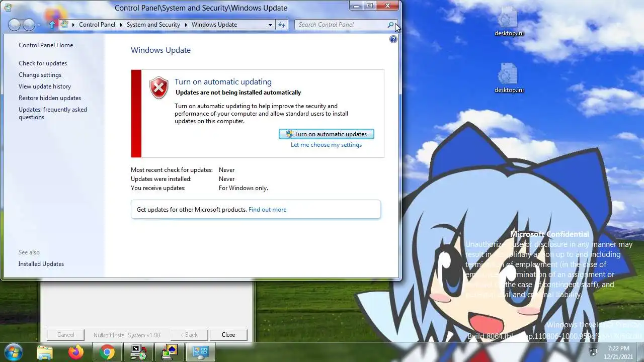644x362 pixels.
Task: Click Close button in Nullsoft installer window
Action: (x=228, y=335)
